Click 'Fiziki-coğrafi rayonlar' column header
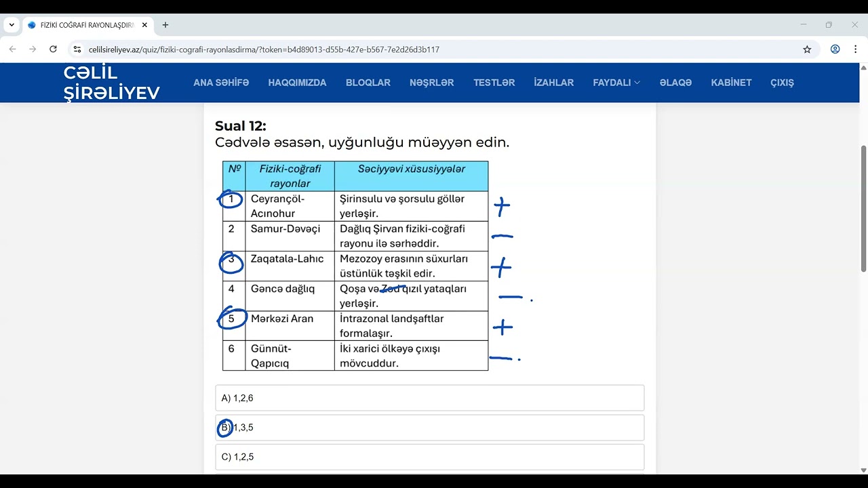868x488 pixels. (290, 176)
